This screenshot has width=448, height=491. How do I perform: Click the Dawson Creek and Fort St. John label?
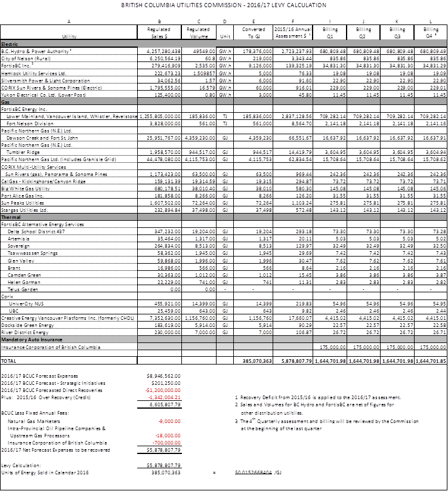coord(42,138)
